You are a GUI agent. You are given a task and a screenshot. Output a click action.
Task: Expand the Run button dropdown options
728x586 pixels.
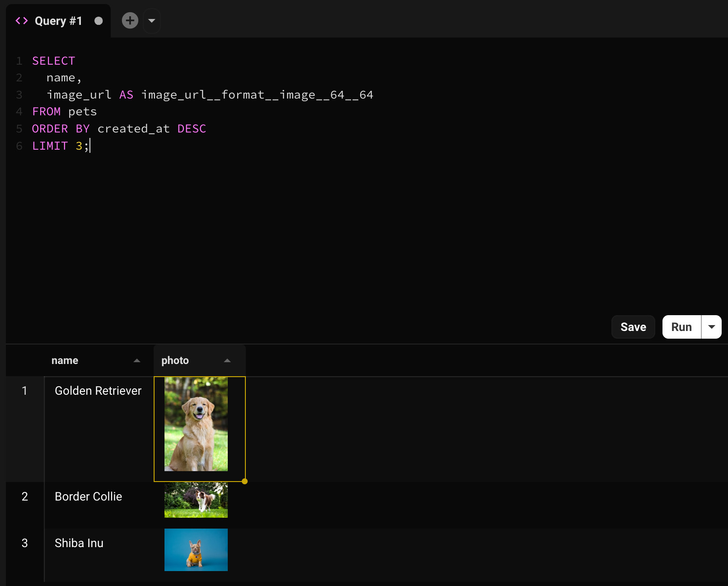pos(711,327)
